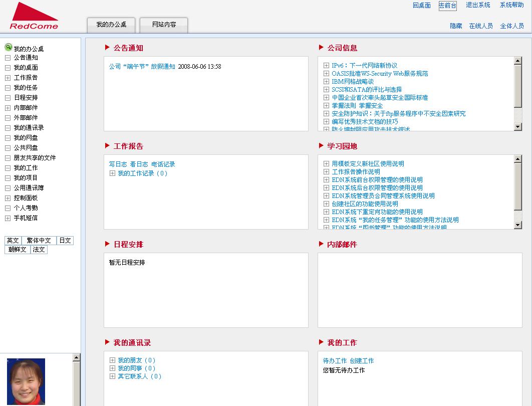Image resolution: width=532 pixels, height=406 pixels.
Task: Open the 端午节 holiday notice link
Action: tap(142, 66)
